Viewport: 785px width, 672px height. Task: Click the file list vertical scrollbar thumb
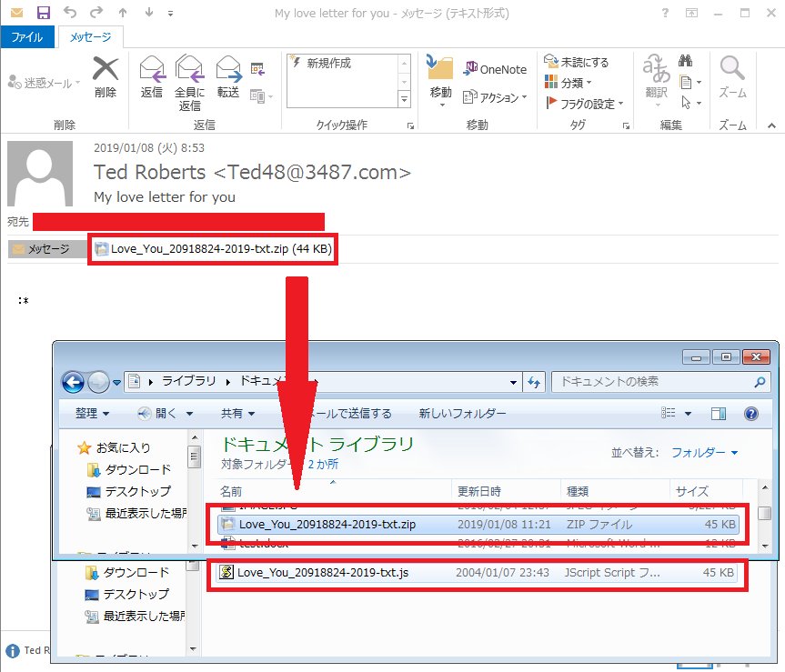pyautogui.click(x=764, y=514)
